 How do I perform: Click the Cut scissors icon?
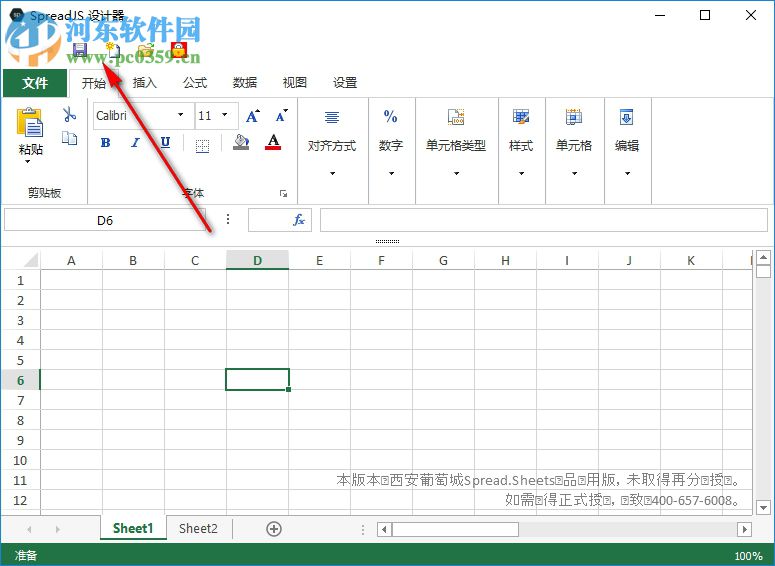(x=69, y=115)
